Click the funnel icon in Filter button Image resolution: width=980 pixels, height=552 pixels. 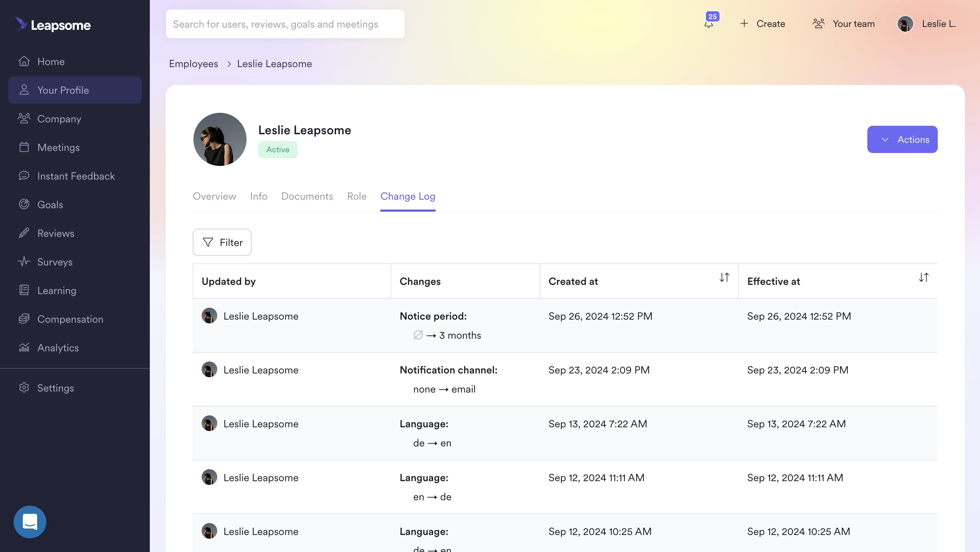click(208, 242)
